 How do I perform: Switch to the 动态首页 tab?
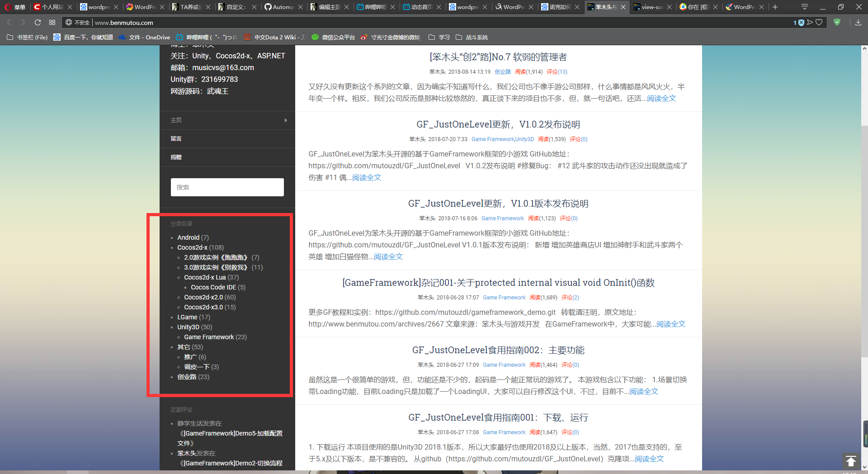pyautogui.click(x=421, y=7)
